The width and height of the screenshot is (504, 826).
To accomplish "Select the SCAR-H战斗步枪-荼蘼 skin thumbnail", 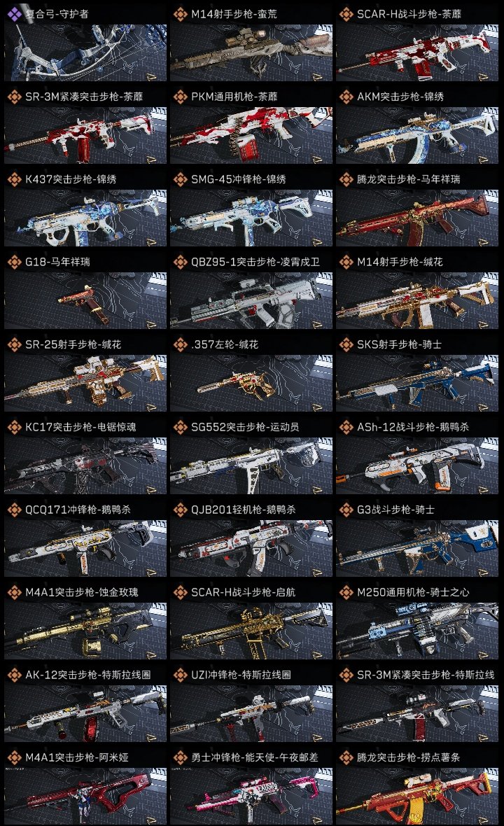I will pyautogui.click(x=417, y=52).
